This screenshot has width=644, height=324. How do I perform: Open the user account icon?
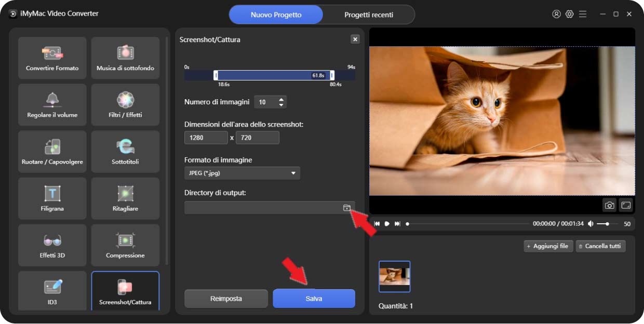(556, 14)
